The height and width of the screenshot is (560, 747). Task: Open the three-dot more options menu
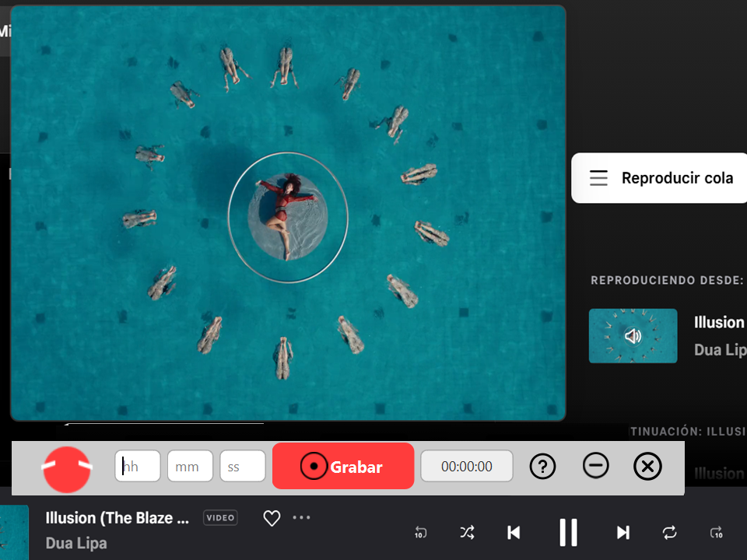point(301,518)
